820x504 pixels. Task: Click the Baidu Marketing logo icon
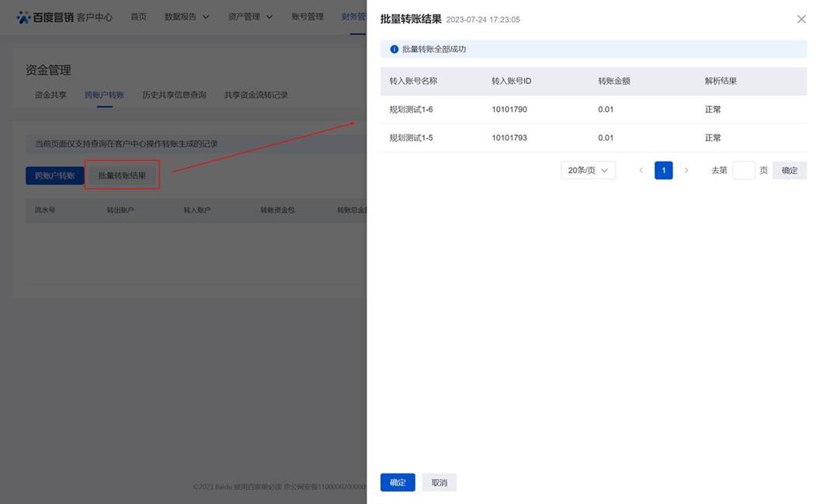[x=24, y=17]
